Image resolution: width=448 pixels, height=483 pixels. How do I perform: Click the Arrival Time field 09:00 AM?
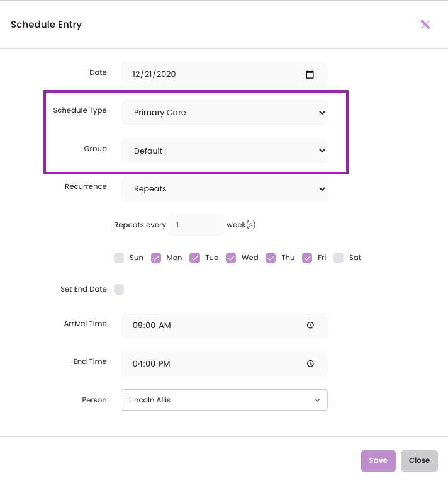[224, 326]
